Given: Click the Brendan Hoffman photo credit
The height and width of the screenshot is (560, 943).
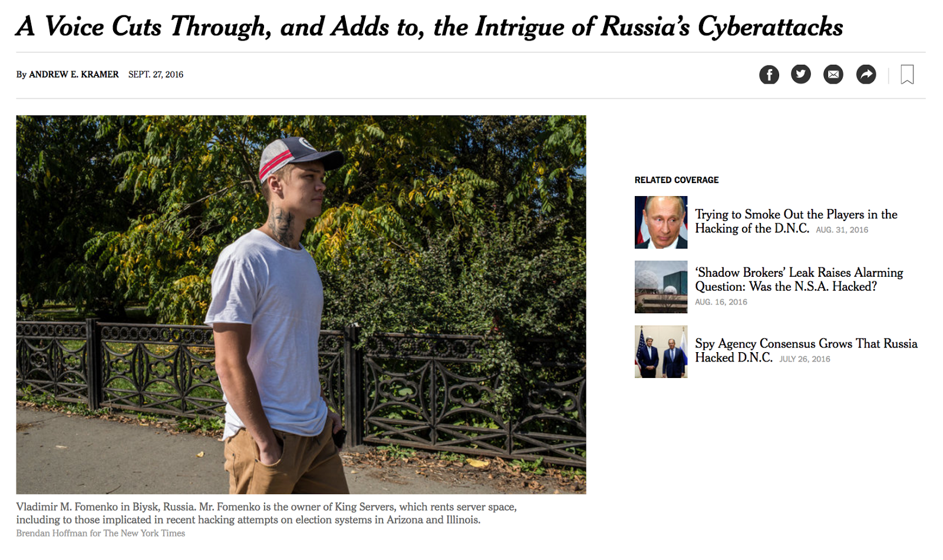Looking at the screenshot, I should pyautogui.click(x=100, y=533).
